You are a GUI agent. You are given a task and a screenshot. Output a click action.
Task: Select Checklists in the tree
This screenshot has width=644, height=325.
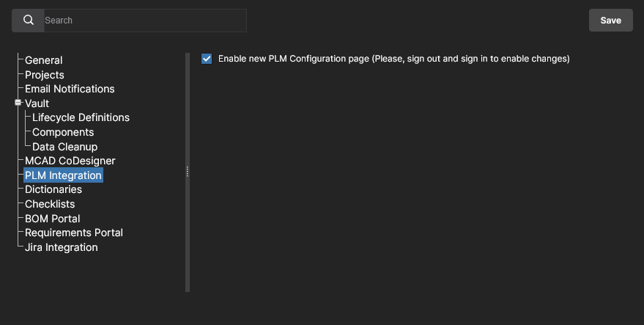pos(50,204)
